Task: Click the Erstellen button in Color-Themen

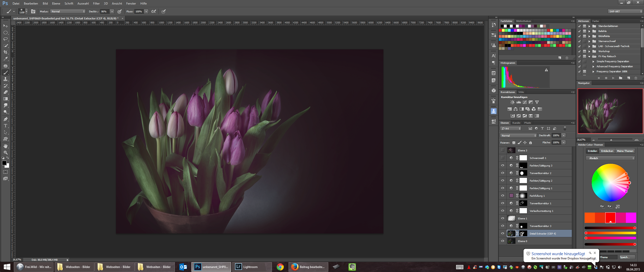Action: [x=592, y=151]
